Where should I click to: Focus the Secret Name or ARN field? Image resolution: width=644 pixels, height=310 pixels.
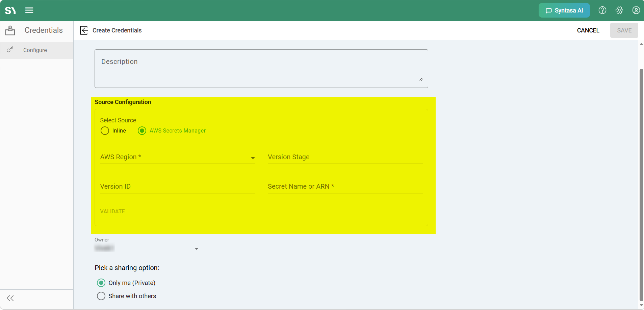coord(345,187)
